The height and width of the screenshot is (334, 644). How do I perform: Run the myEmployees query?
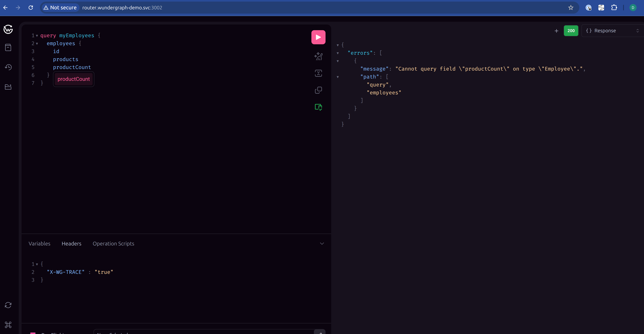click(318, 37)
